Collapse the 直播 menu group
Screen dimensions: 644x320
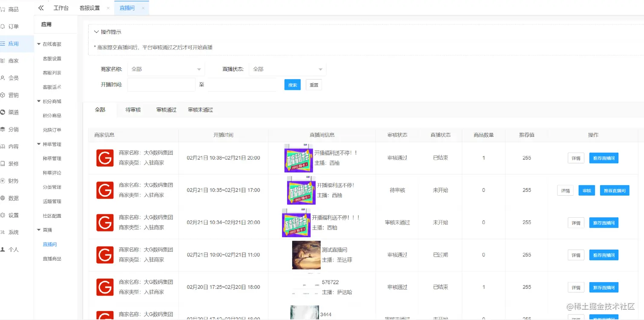pyautogui.click(x=39, y=230)
